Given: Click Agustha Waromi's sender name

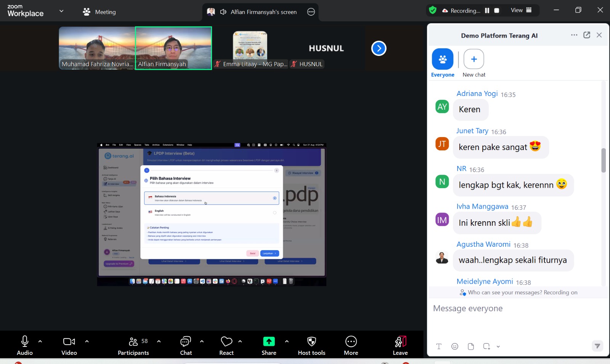Looking at the screenshot, I should pos(483,244).
